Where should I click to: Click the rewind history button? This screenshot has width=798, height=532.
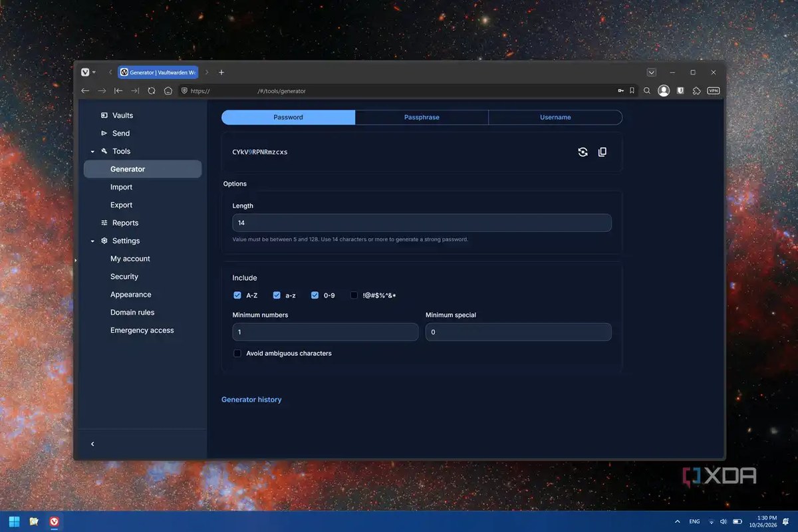click(118, 90)
